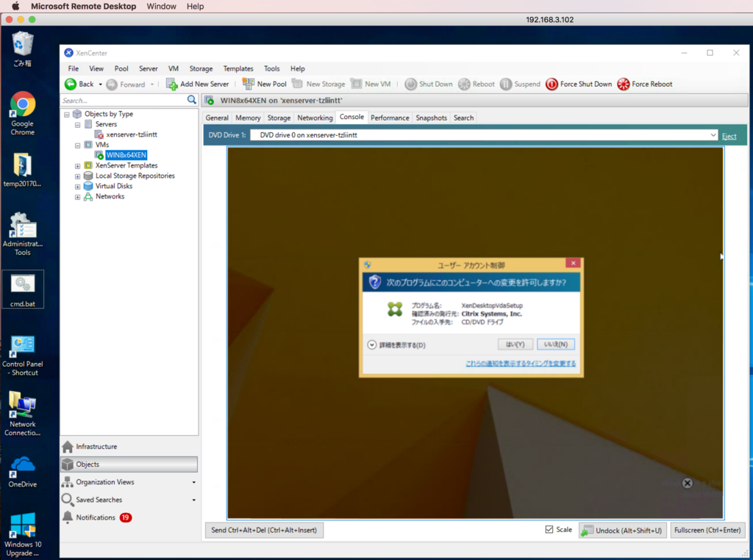Click the Eject link
The height and width of the screenshot is (560, 753).
[x=729, y=136]
